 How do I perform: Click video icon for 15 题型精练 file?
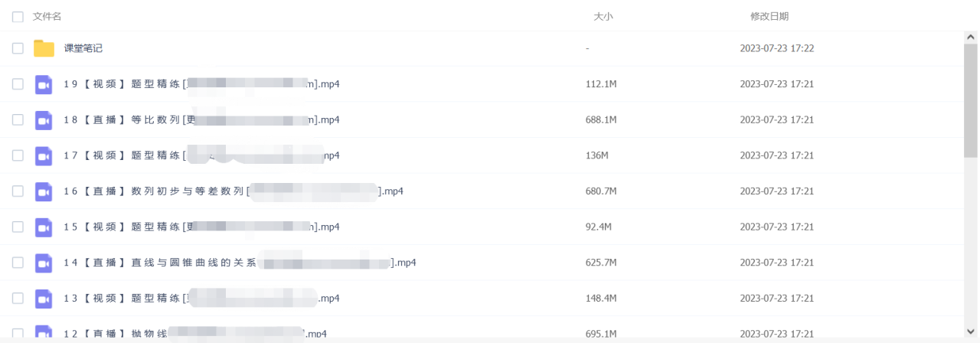point(44,227)
